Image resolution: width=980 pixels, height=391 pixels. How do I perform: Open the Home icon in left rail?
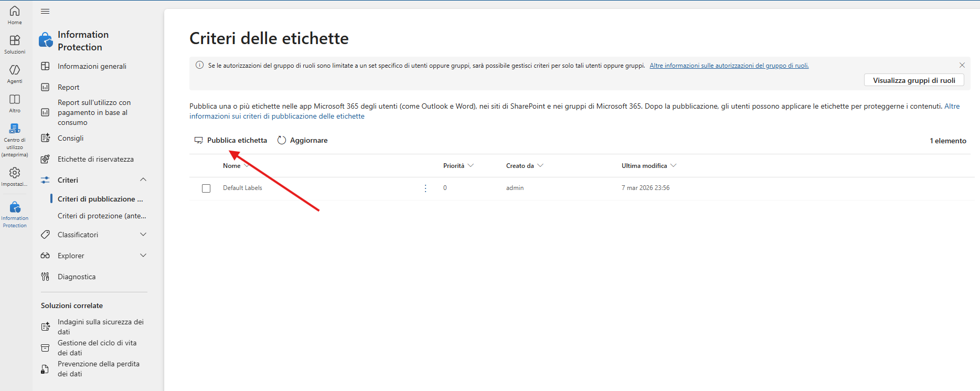[15, 10]
